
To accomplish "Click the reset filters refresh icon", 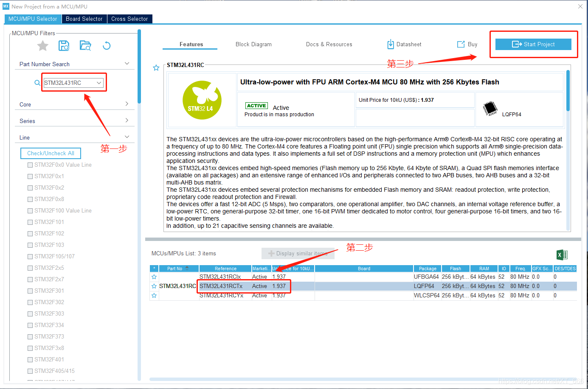I will click(x=107, y=46).
